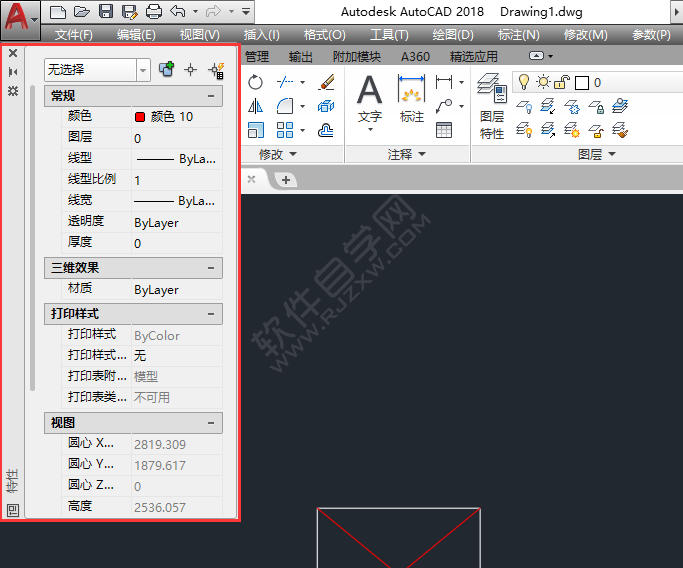The image size is (683, 568).
Task: Select the Array tool
Action: (x=285, y=130)
